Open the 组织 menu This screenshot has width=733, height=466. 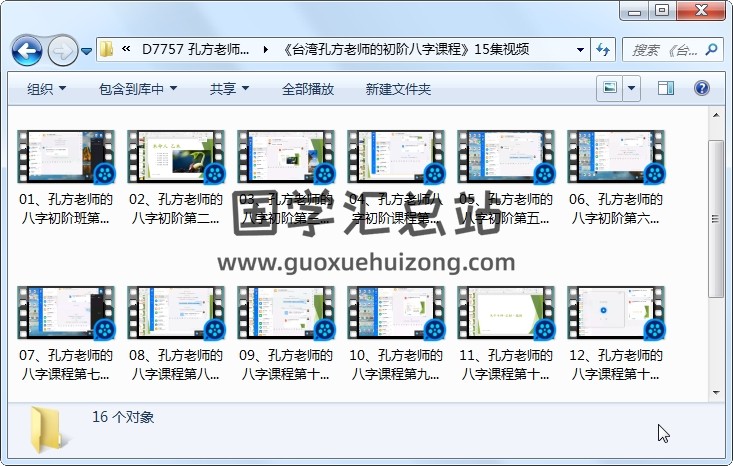[46, 89]
